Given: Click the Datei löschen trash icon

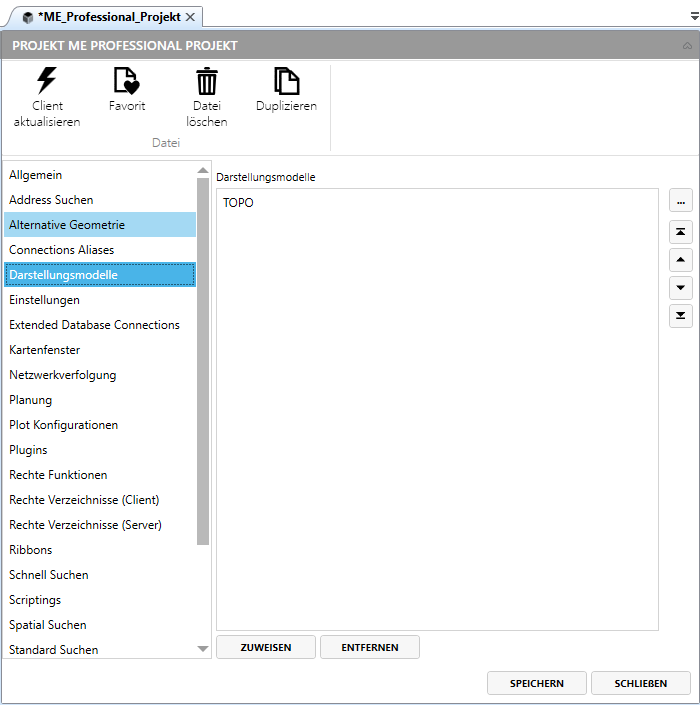Looking at the screenshot, I should click(x=206, y=81).
